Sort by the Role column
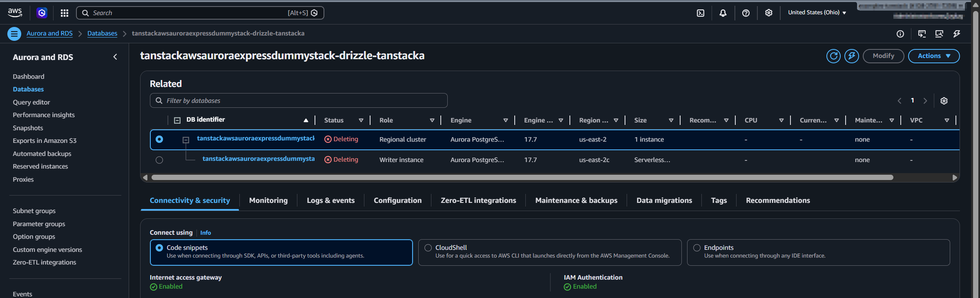The width and height of the screenshot is (980, 298). click(432, 120)
